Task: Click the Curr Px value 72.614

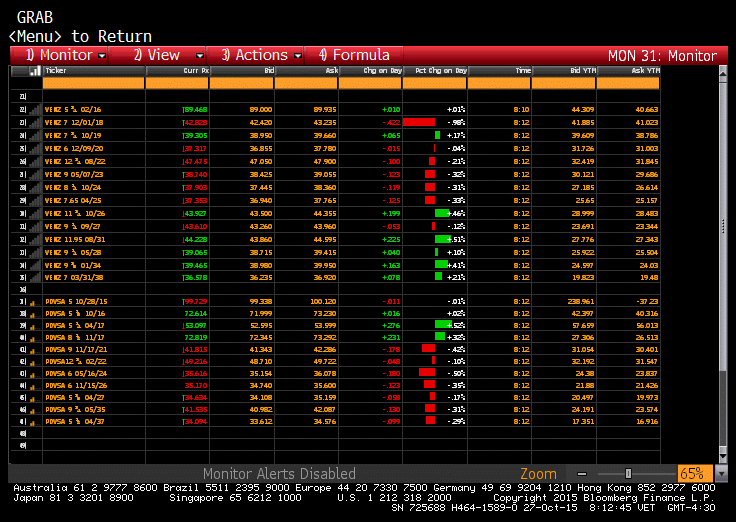Action: tap(196, 314)
